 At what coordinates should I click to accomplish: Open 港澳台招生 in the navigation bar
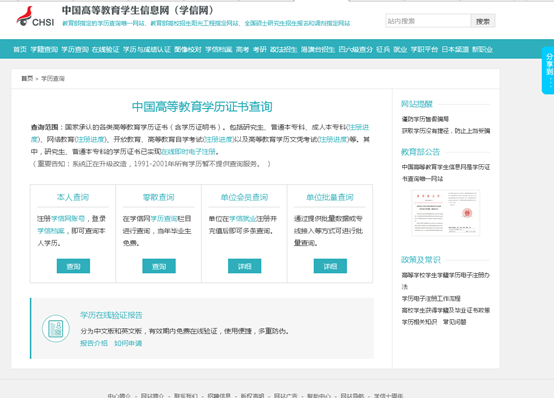click(318, 49)
